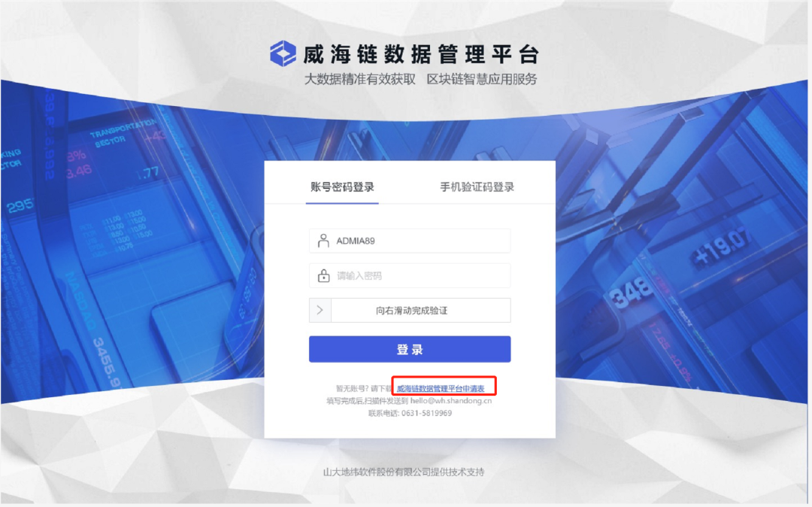Click the right chevron slider handle
Screen dimensions: 812x507
[320, 310]
